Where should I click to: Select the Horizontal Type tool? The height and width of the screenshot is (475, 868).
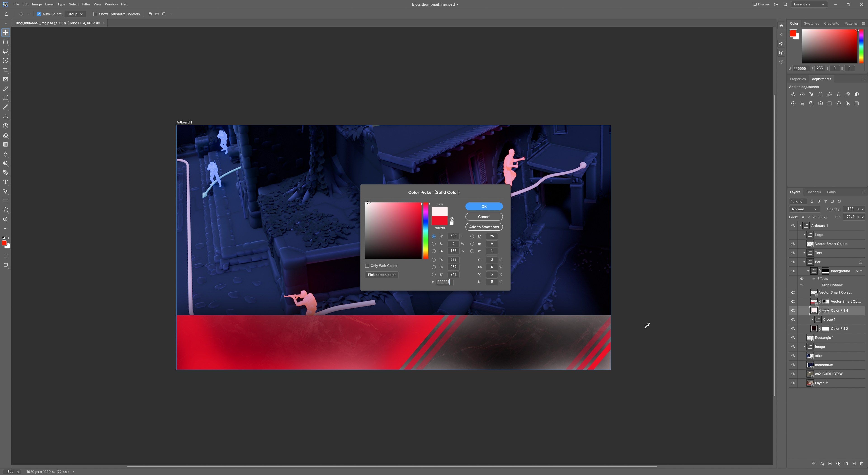tap(5, 182)
